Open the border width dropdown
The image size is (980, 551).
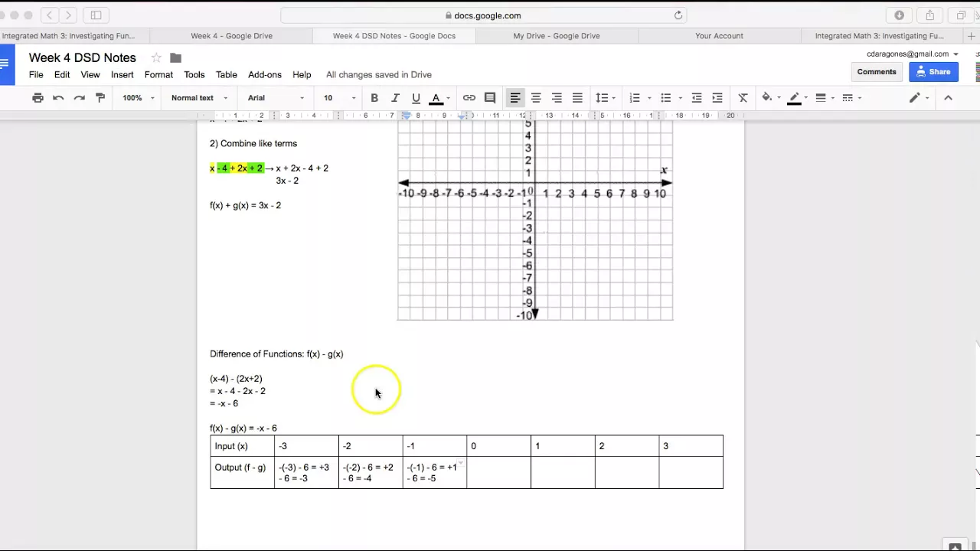(825, 98)
